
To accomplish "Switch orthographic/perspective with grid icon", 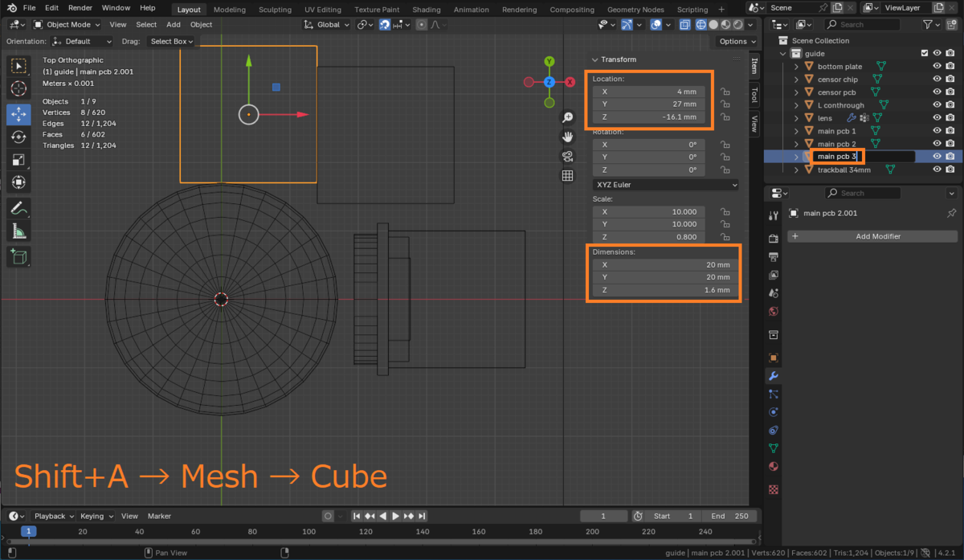I will (567, 175).
